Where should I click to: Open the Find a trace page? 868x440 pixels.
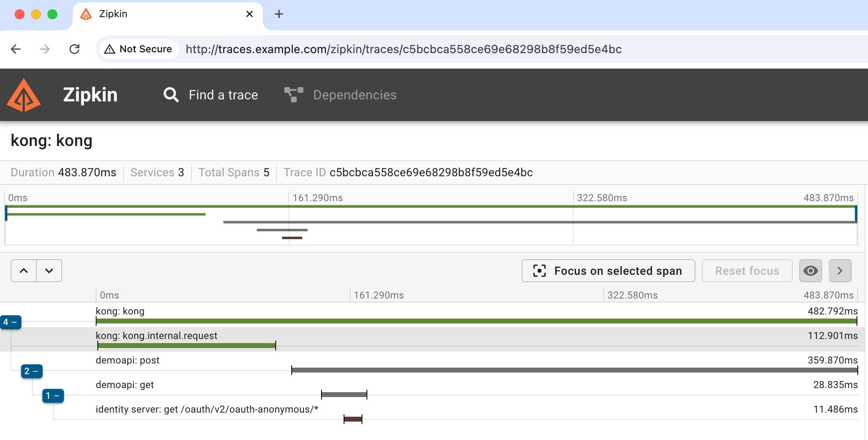tap(223, 95)
